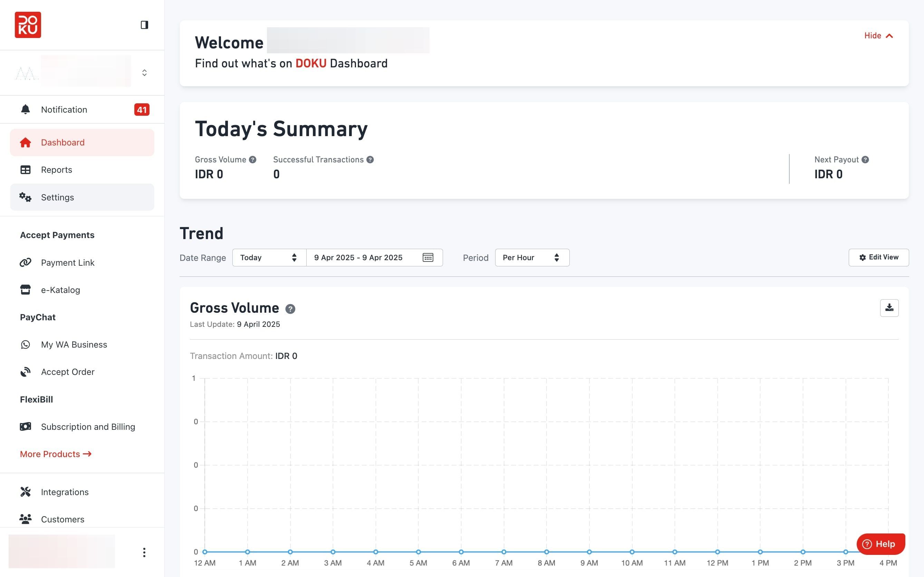Expand the merchant account switcher
Image resolution: width=924 pixels, height=577 pixels.
point(144,73)
